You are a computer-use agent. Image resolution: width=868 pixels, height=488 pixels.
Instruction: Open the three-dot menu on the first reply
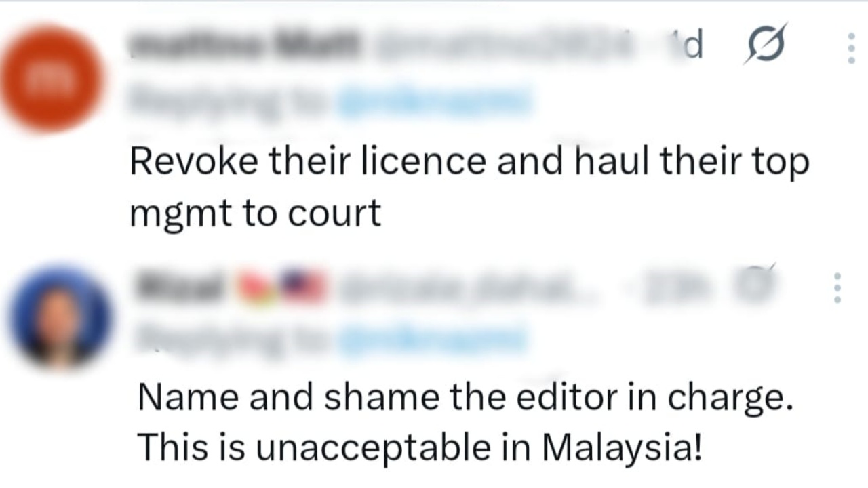tap(851, 48)
